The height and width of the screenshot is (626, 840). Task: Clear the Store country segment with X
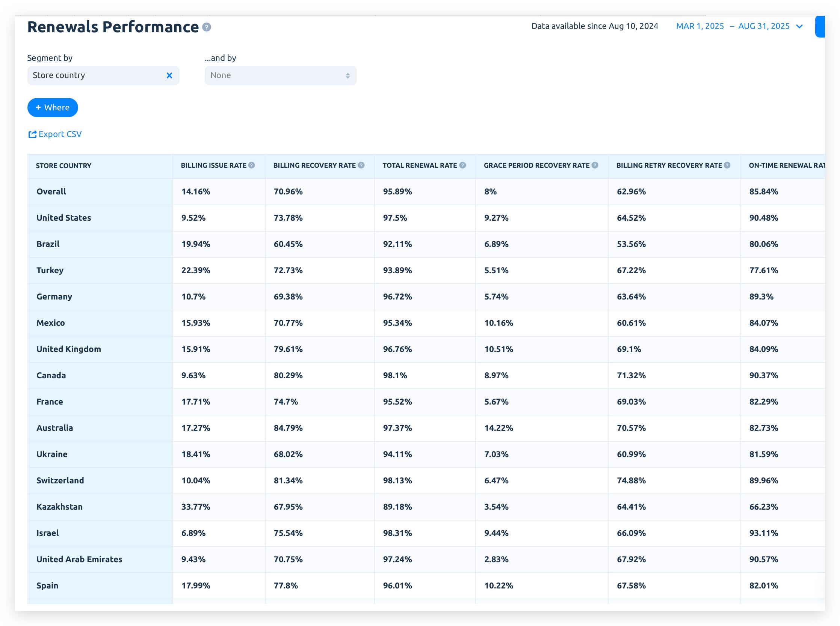(169, 75)
